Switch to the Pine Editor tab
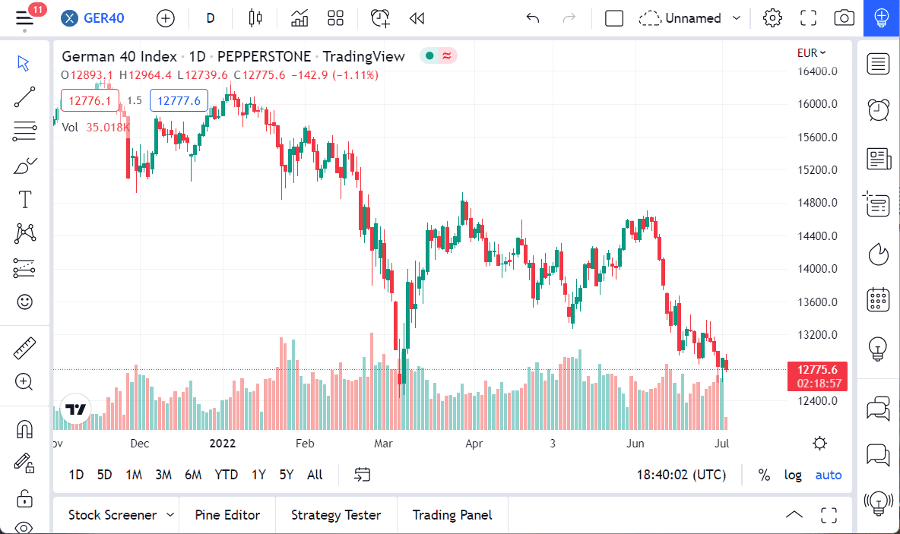This screenshot has width=900, height=534. 227,515
